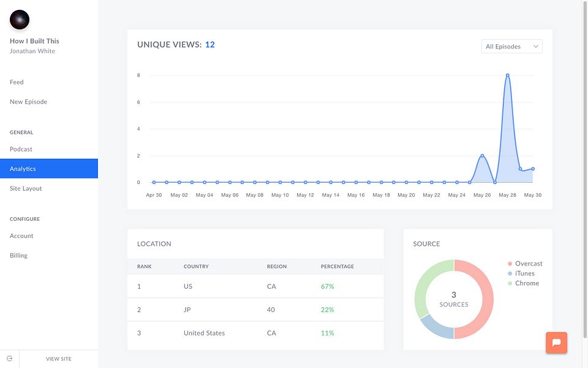Open the orange chat widget
The width and height of the screenshot is (588, 368).
pos(556,342)
